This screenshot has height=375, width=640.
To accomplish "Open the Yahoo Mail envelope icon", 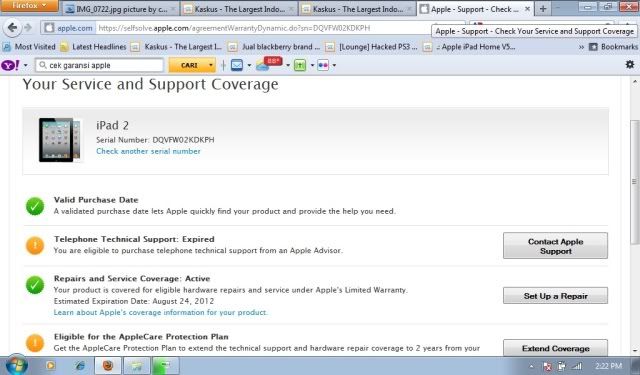I will 237,65.
